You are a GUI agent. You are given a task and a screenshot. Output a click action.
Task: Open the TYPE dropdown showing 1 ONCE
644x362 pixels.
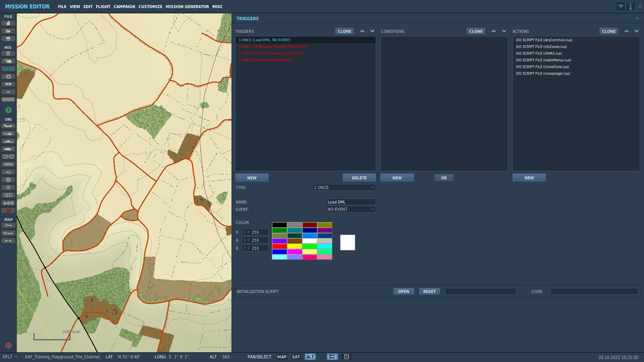(x=343, y=187)
